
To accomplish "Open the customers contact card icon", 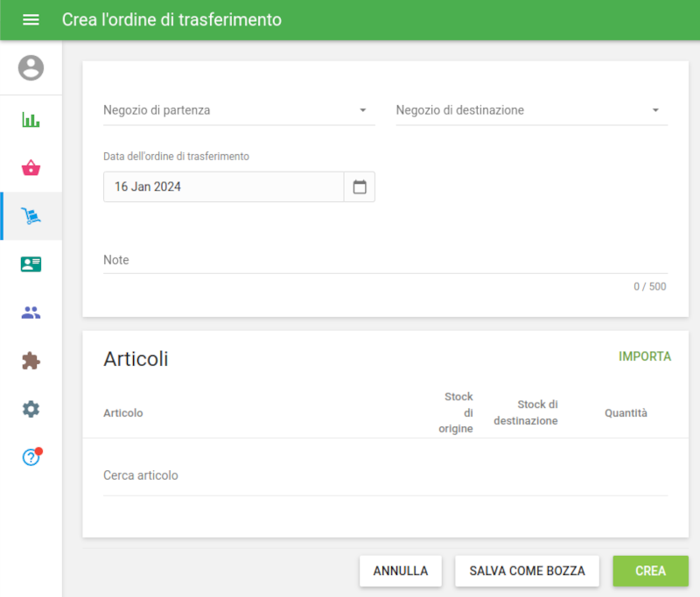I will [31, 263].
